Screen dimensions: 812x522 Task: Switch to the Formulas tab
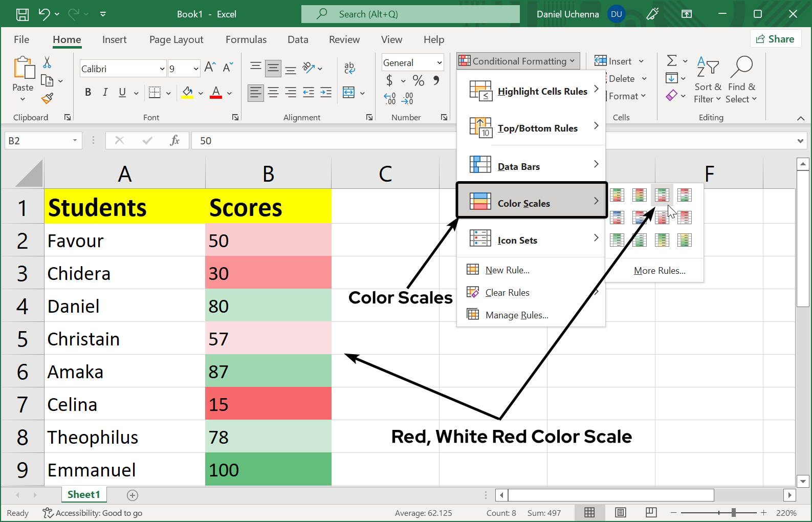coord(246,39)
